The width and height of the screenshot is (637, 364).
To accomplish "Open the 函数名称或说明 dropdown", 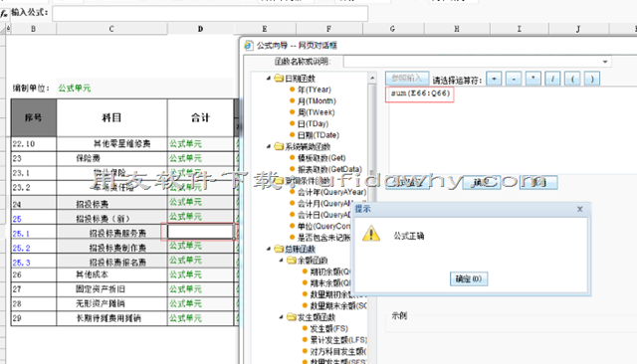I will [605, 62].
